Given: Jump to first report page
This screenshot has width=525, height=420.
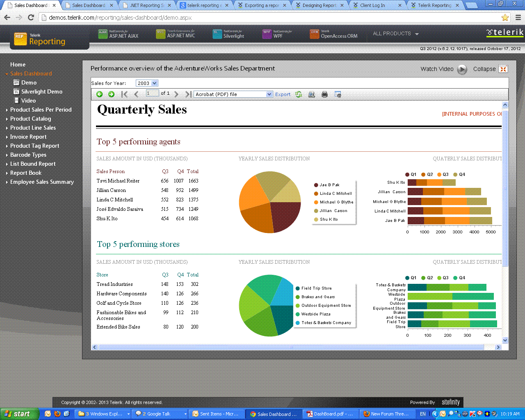Looking at the screenshot, I should click(x=124, y=94).
